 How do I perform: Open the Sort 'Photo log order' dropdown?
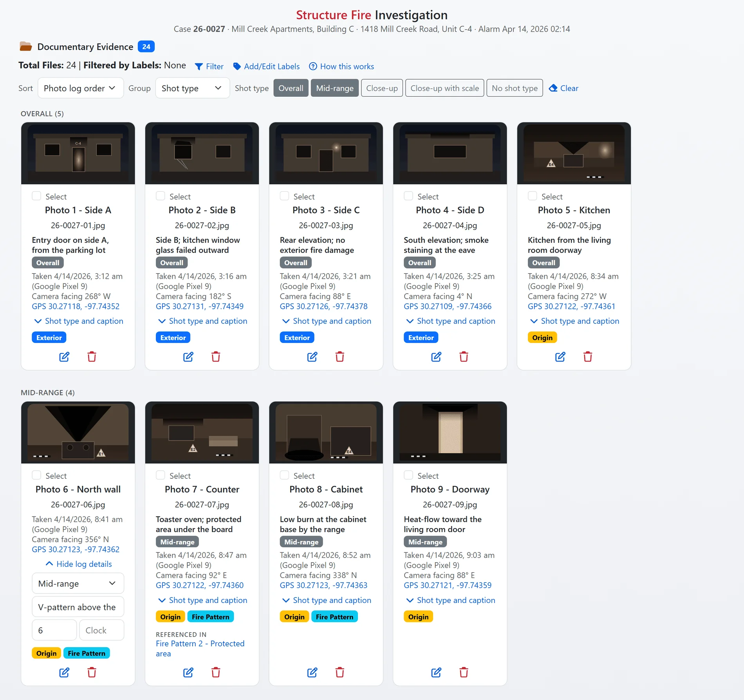click(x=81, y=88)
